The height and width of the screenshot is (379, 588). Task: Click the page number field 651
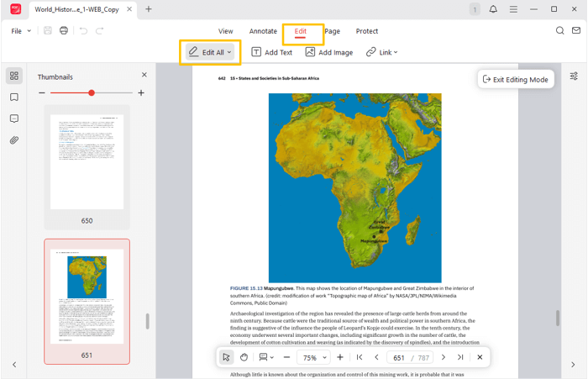399,358
